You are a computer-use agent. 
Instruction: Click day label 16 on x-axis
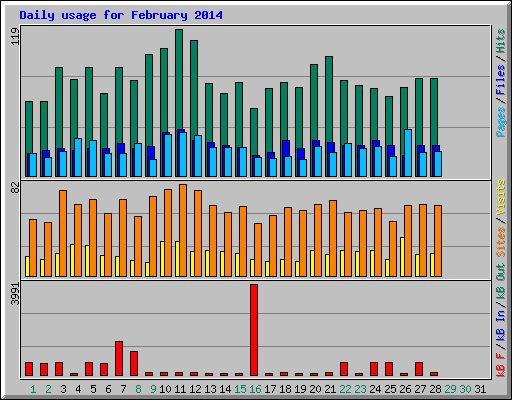255,389
